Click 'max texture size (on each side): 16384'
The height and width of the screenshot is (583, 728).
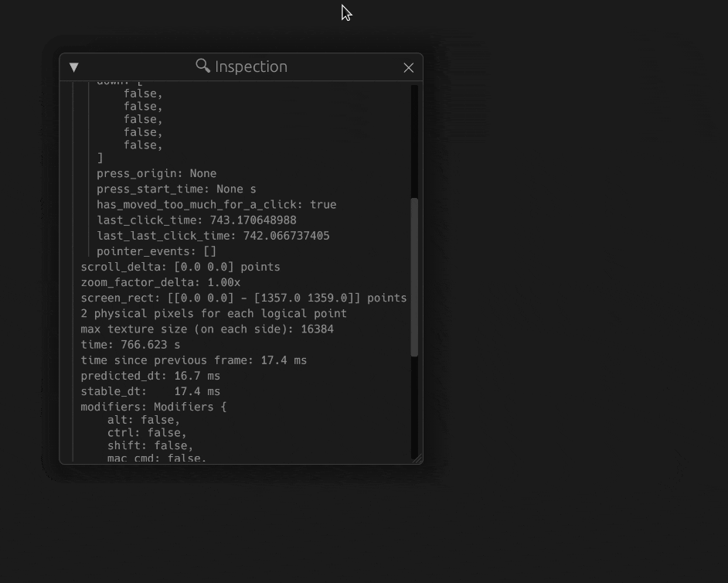[207, 329]
